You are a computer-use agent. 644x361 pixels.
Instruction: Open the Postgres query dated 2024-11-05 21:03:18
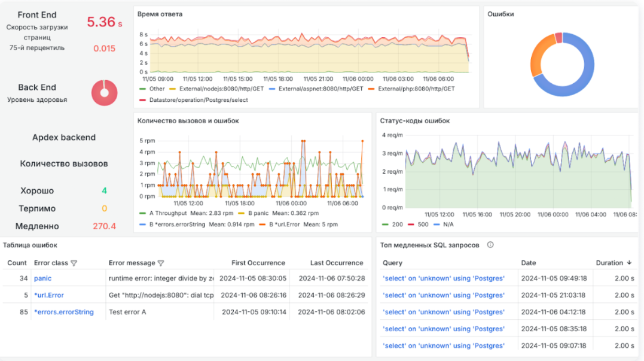coord(443,295)
